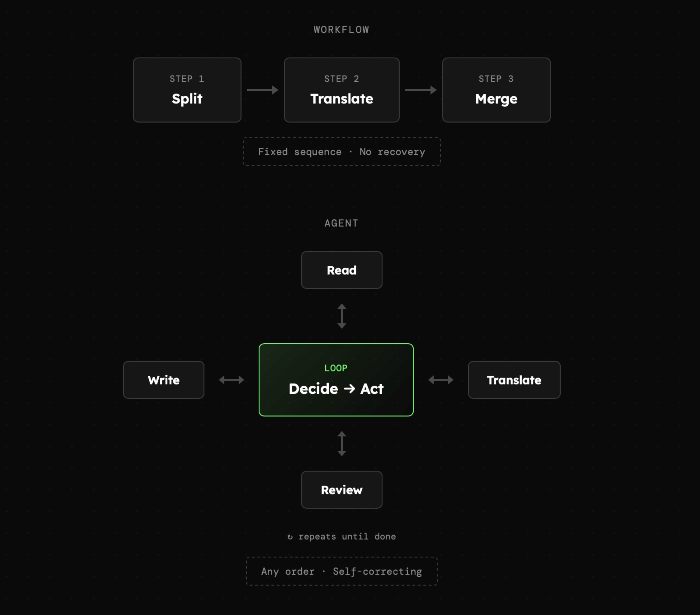Select the Step 3 Merge box

pos(496,90)
